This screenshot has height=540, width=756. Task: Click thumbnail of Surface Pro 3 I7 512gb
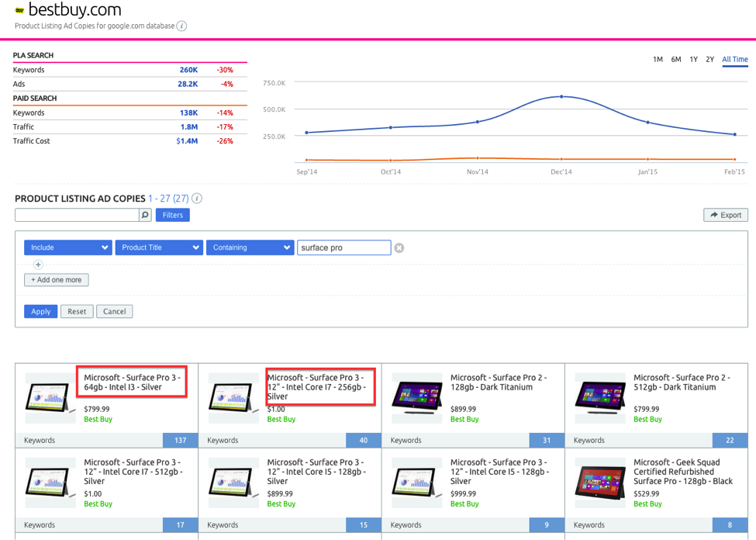pyautogui.click(x=50, y=483)
